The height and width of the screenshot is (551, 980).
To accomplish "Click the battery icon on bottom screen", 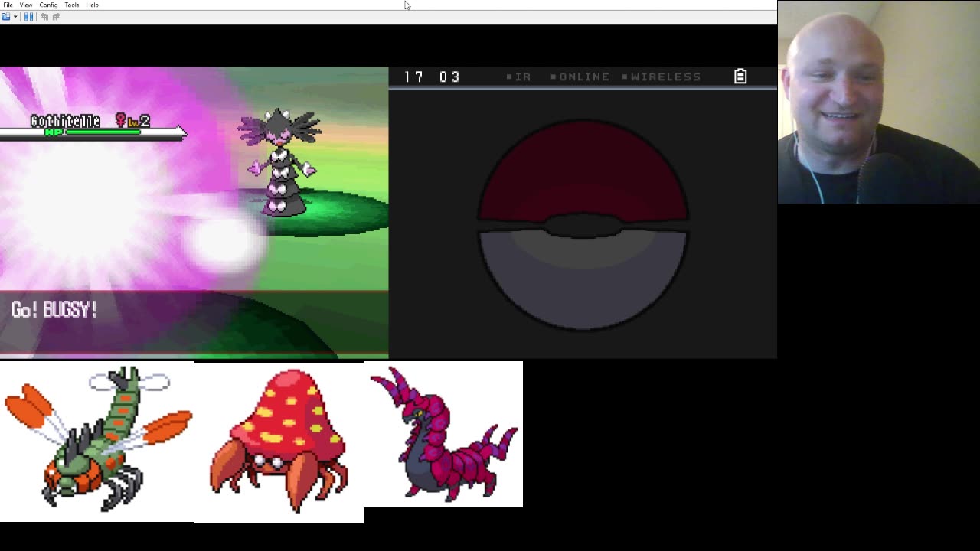I will tap(740, 77).
